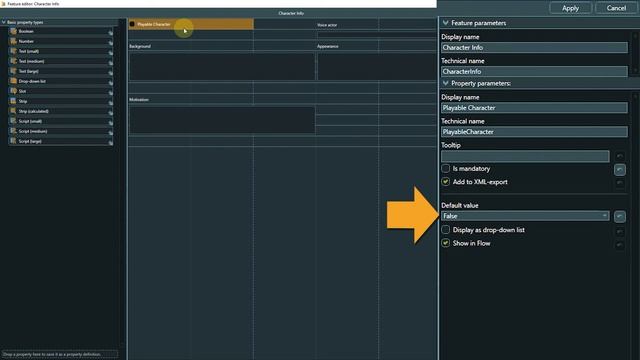The height and width of the screenshot is (360, 640).
Task: Cancel the feature editor
Action: click(x=616, y=8)
